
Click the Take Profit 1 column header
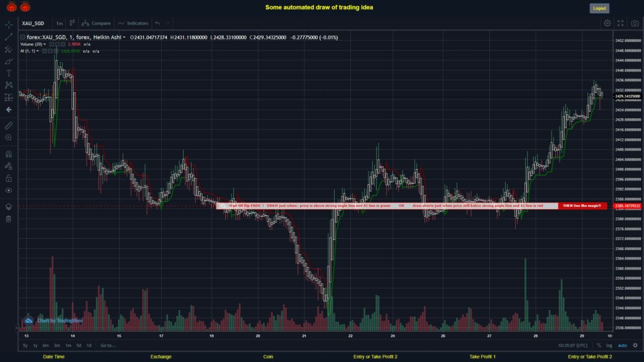(482, 357)
